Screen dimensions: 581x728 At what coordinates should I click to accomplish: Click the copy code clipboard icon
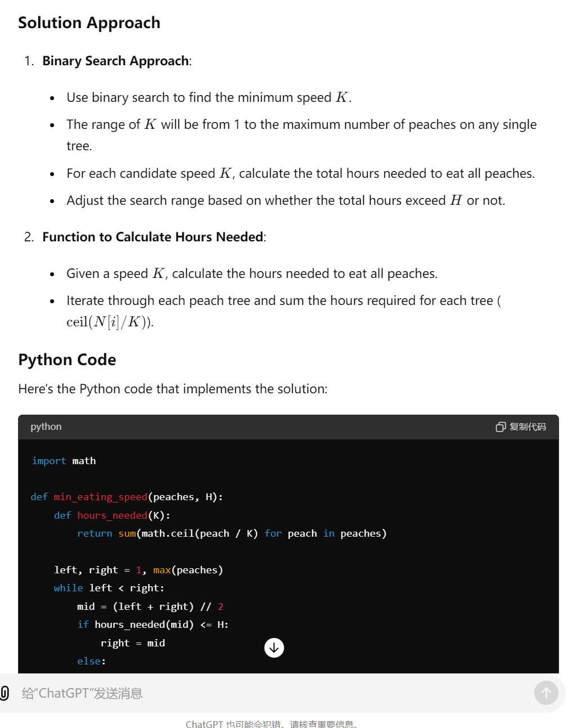tap(500, 427)
